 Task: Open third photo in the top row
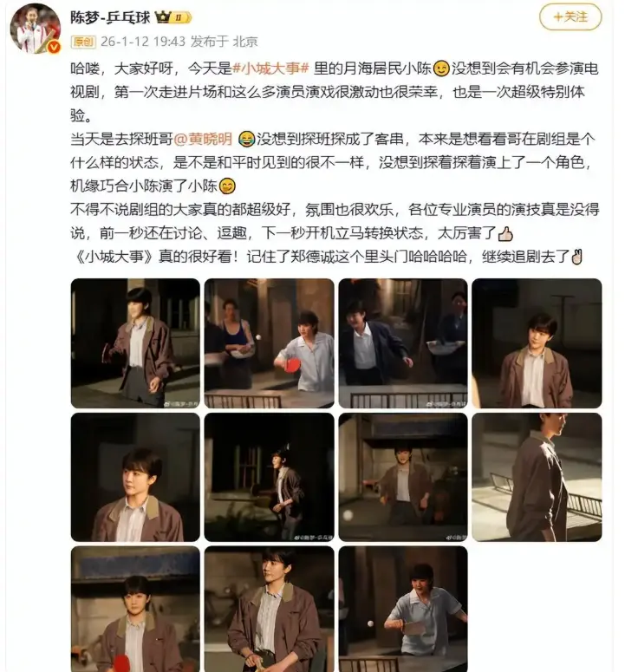click(403, 343)
